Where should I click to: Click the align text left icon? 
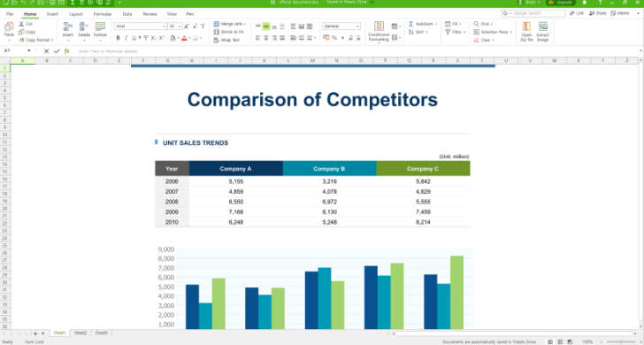click(258, 38)
